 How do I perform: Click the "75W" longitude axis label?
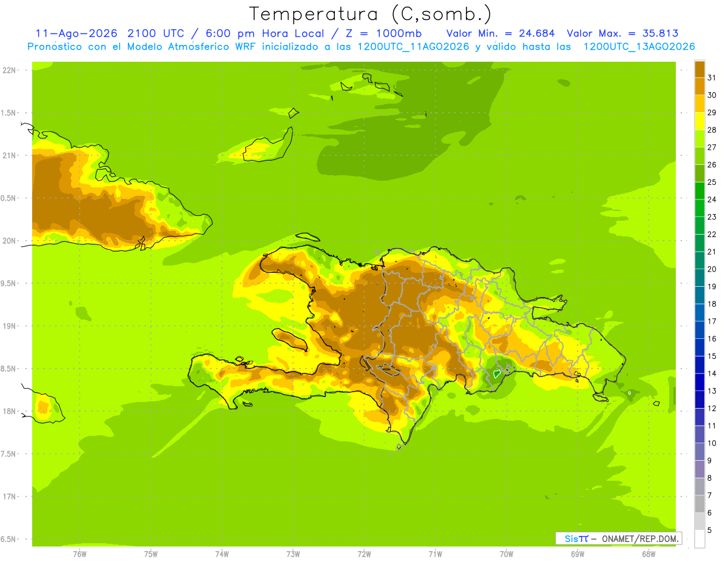pos(151,554)
